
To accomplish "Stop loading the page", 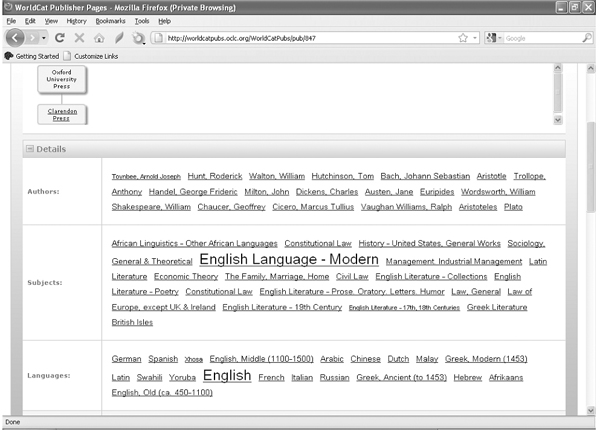I will tap(79, 38).
